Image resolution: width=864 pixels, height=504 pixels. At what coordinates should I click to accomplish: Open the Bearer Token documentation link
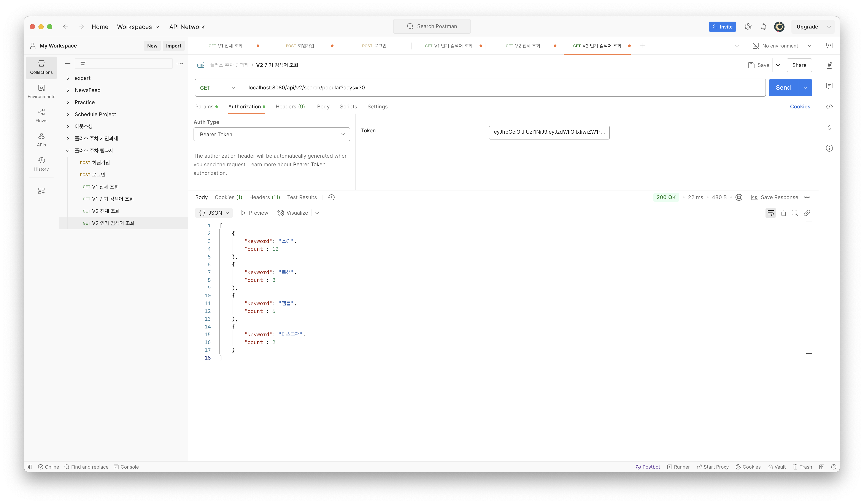309,165
